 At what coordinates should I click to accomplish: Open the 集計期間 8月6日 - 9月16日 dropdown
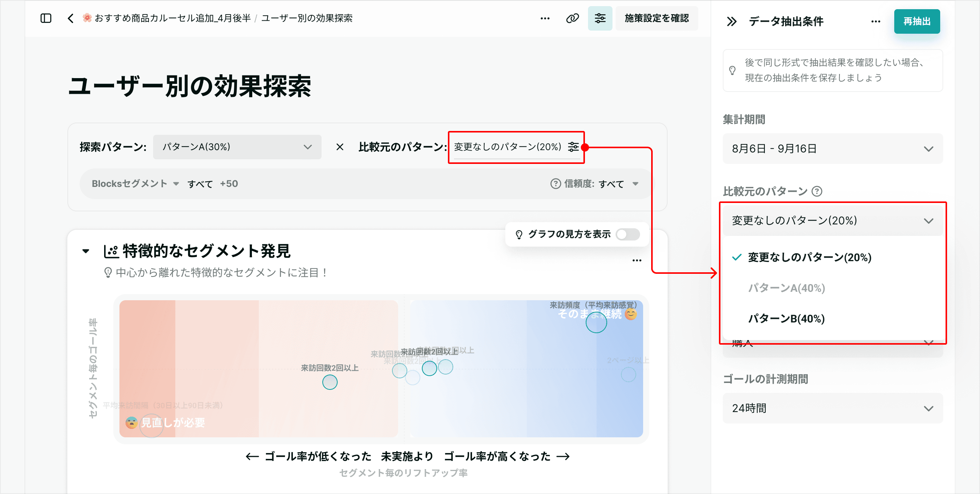point(833,149)
